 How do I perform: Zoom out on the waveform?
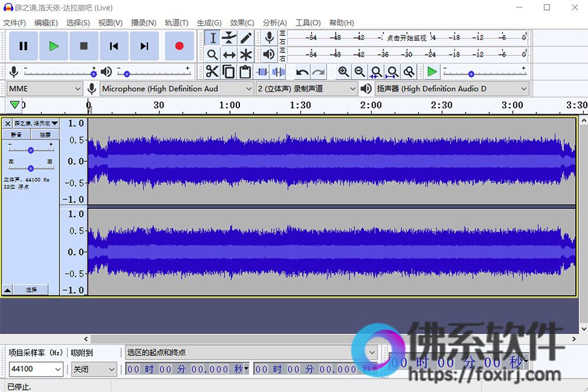pyautogui.click(x=360, y=71)
